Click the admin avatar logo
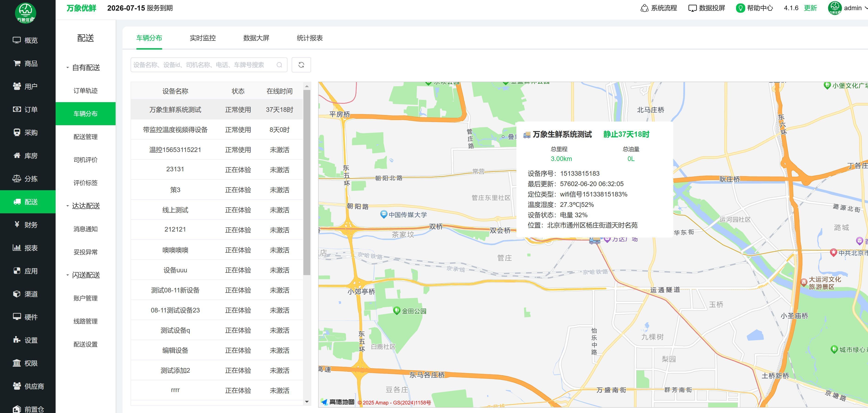 tap(835, 8)
